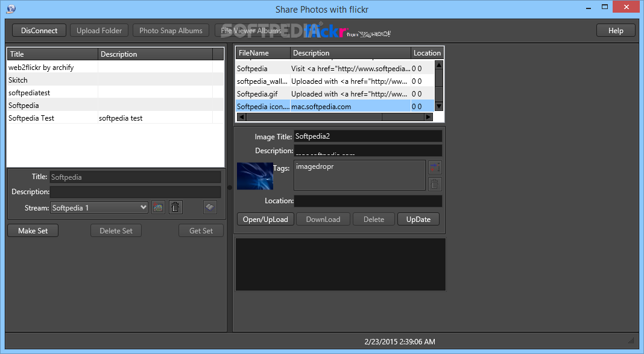Click the photo list scroll left arrow
Screen dimensions: 644x354
[x=241, y=116]
